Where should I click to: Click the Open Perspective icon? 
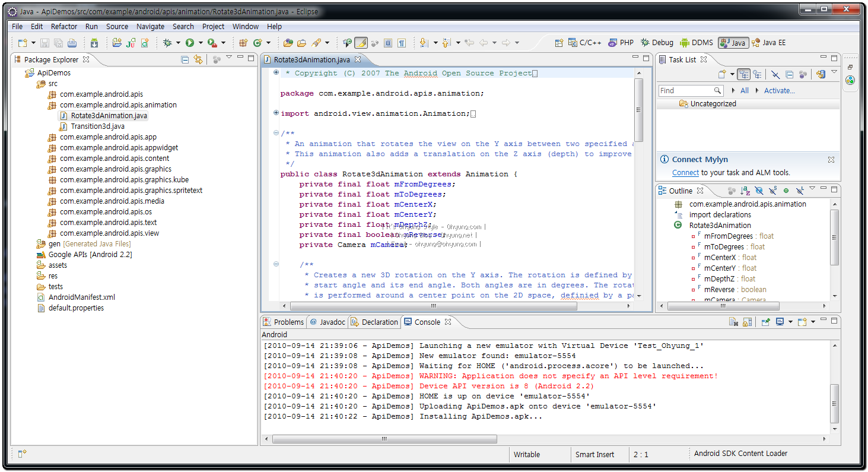tap(559, 43)
